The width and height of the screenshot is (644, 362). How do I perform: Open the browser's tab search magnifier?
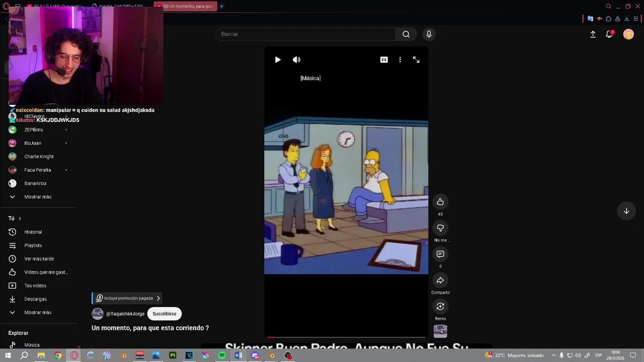[608, 6]
